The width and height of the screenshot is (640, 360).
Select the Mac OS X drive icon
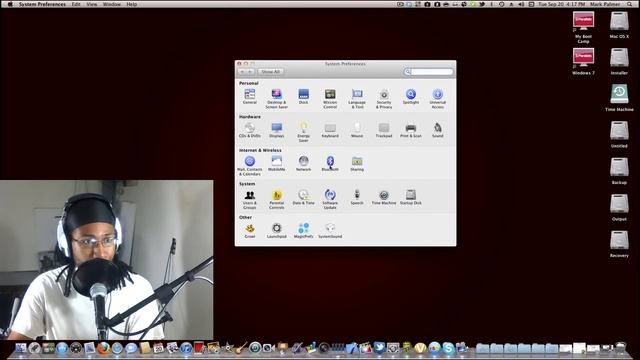pos(619,25)
